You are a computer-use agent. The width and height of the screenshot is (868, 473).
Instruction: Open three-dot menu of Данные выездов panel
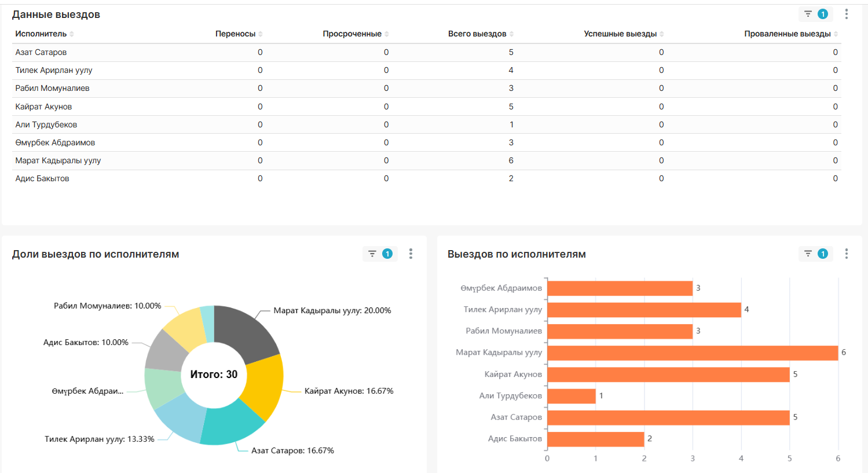point(846,14)
